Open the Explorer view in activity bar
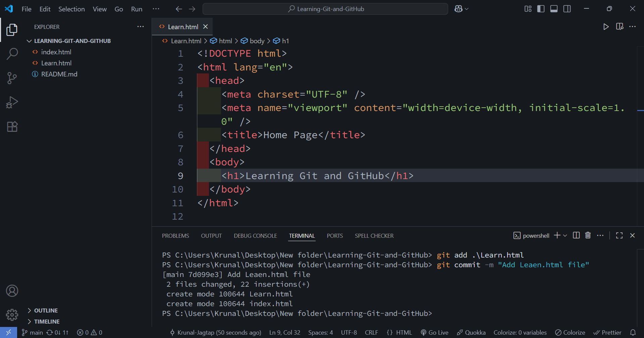 click(x=12, y=30)
